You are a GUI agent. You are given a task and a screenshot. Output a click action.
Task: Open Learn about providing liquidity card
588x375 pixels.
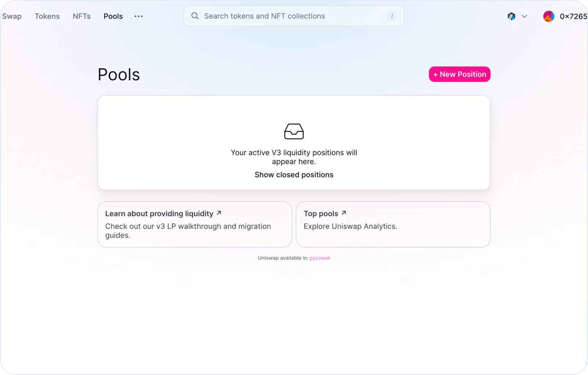(195, 224)
